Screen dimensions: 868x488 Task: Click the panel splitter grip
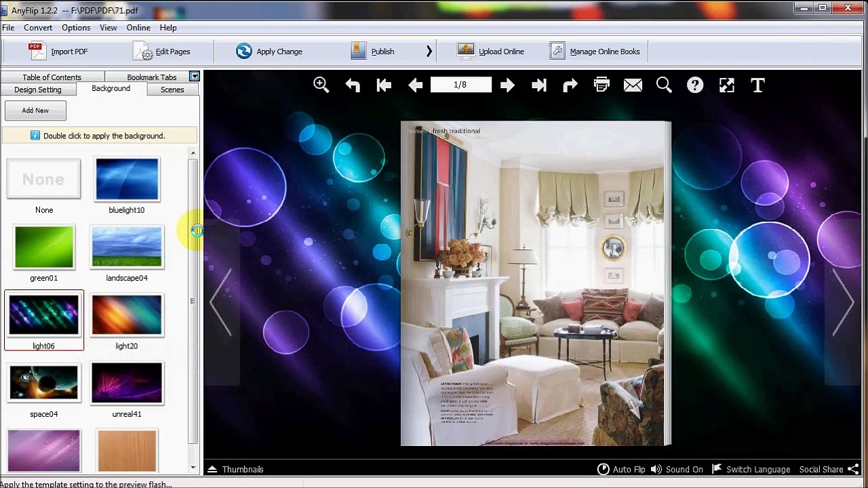point(192,301)
